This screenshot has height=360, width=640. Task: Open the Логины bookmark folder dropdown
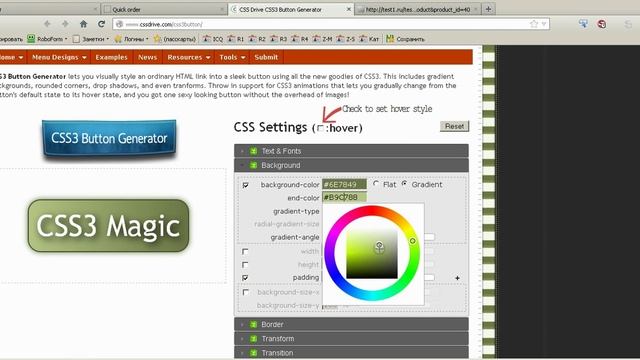131,39
